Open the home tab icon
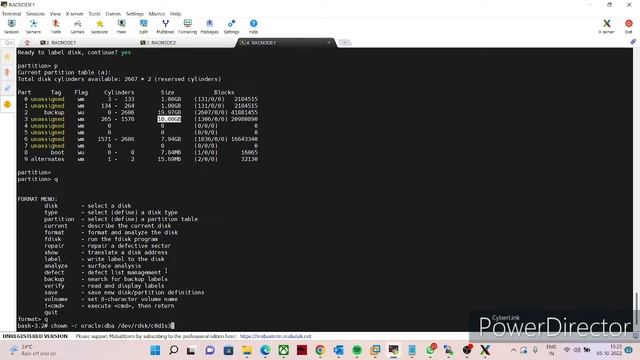Image resolution: width=640 pixels, height=360 pixels. click(27, 42)
